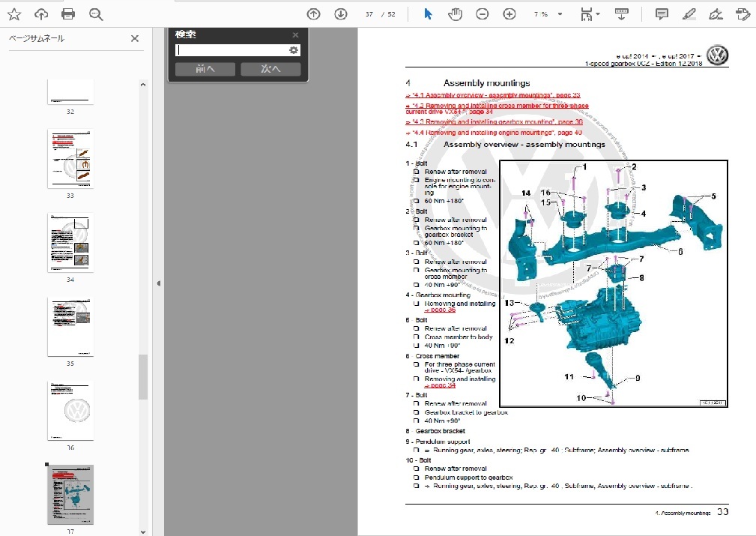Click the cloud upload icon

tap(41, 14)
